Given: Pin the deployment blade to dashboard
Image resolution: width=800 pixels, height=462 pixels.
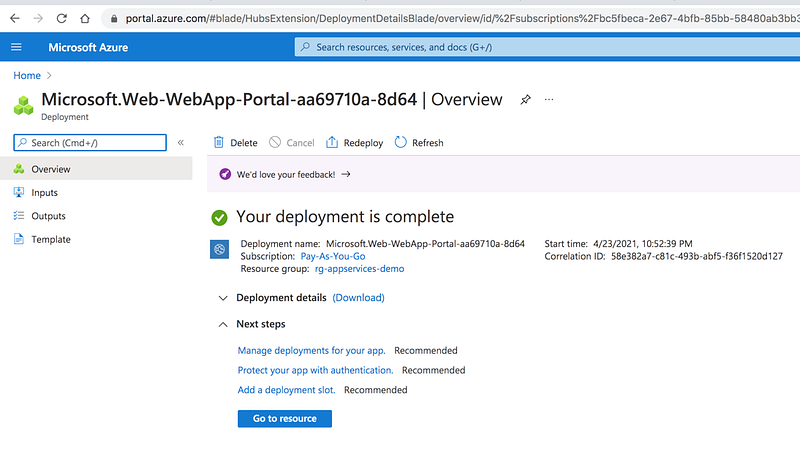Looking at the screenshot, I should pyautogui.click(x=526, y=99).
